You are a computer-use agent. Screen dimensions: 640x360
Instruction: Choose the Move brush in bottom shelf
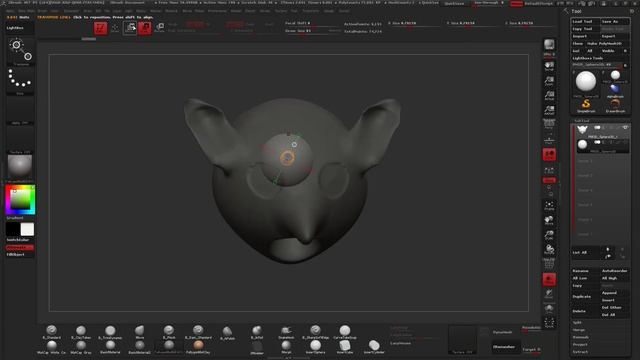pos(140,332)
